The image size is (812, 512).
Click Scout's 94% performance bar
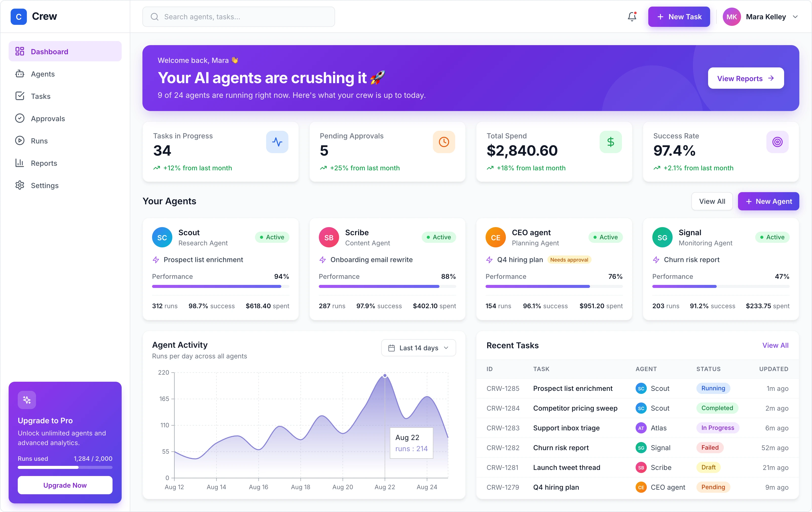point(220,286)
